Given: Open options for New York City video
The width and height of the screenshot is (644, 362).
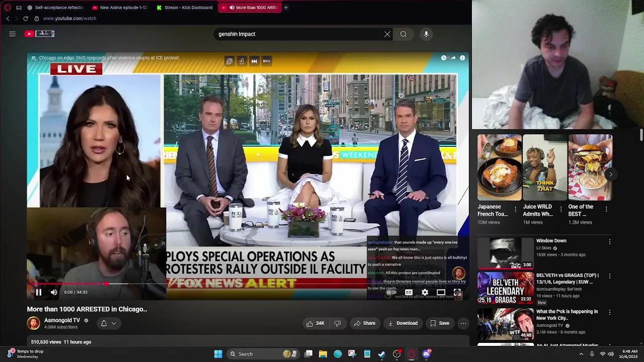Looking at the screenshot, I should coord(610,312).
